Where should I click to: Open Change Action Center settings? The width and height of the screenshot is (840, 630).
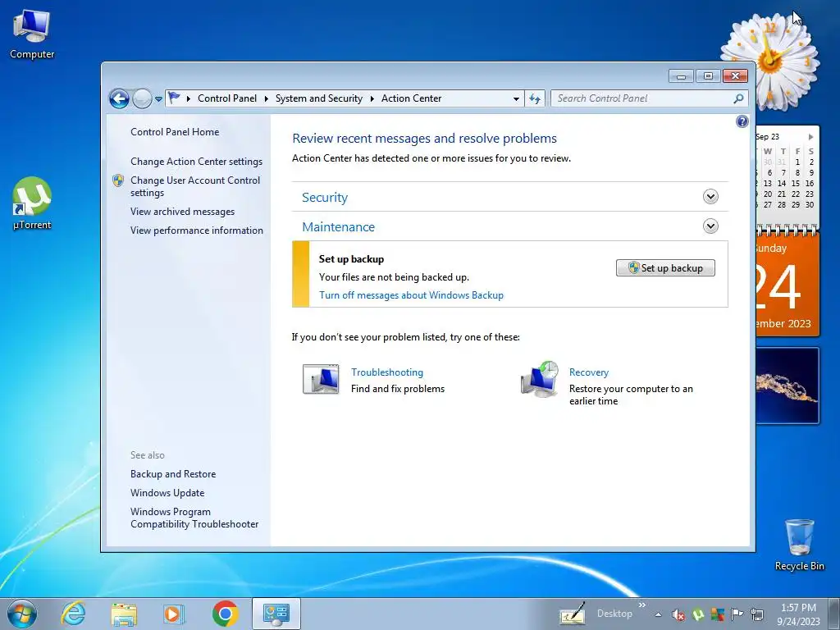tap(197, 162)
